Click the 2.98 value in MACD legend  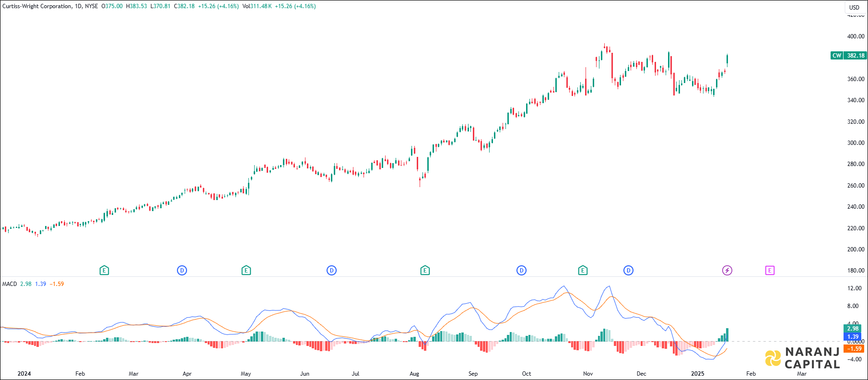[26, 284]
